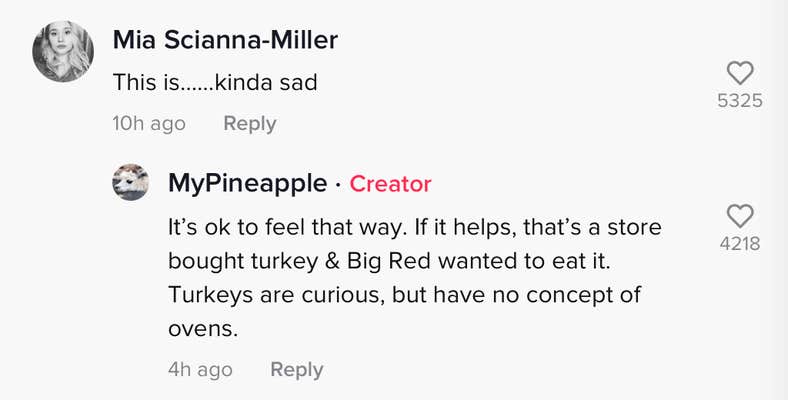Screen dimensions: 788x400
Task: Click the red Creator badge
Action: click(391, 184)
